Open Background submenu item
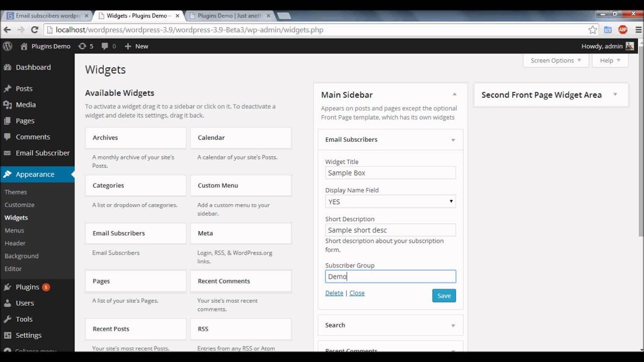The image size is (644, 362). (22, 256)
